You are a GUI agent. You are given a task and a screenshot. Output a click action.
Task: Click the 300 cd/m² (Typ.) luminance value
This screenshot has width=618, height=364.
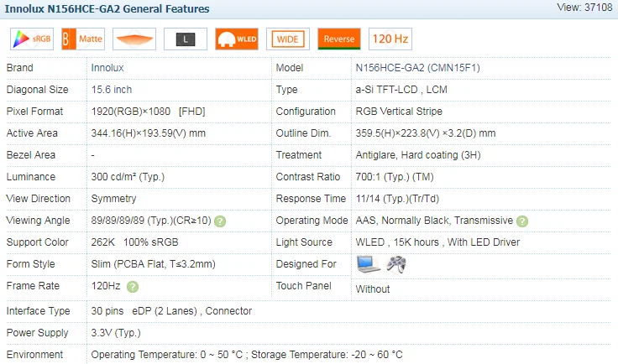pyautogui.click(x=128, y=177)
